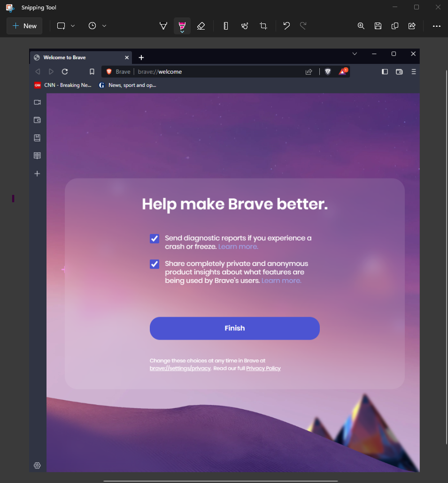Undo the last annotation
448x483 pixels.
pyautogui.click(x=286, y=26)
